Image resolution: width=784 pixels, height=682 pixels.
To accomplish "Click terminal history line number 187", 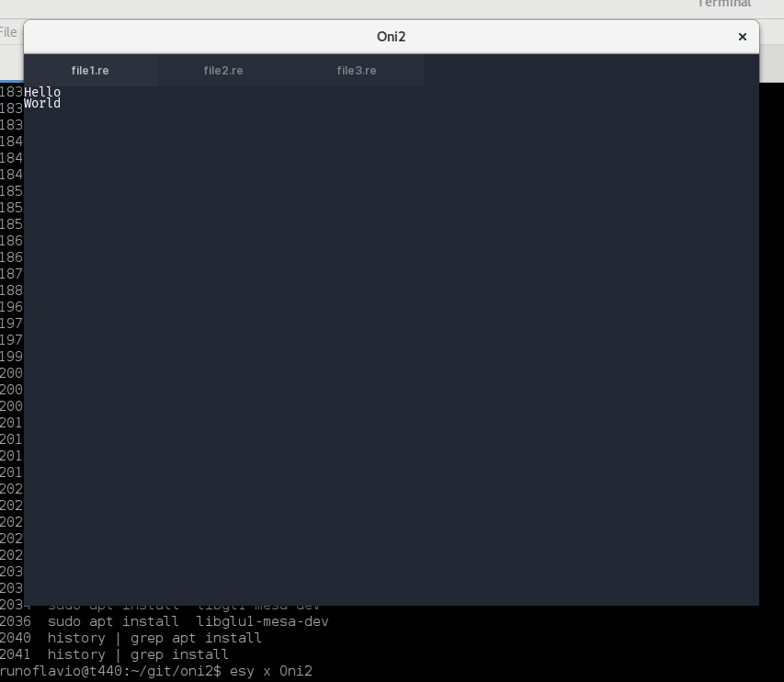I will [x=12, y=274].
